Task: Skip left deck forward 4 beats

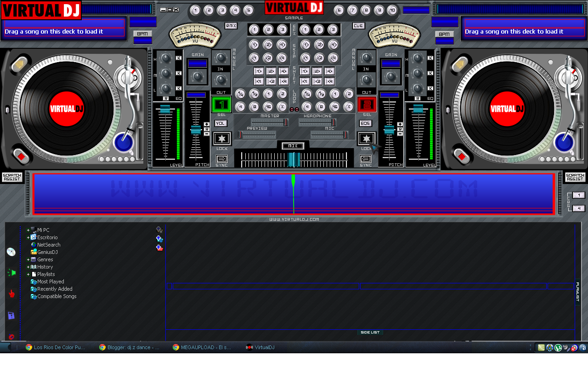Action: pyautogui.click(x=282, y=45)
